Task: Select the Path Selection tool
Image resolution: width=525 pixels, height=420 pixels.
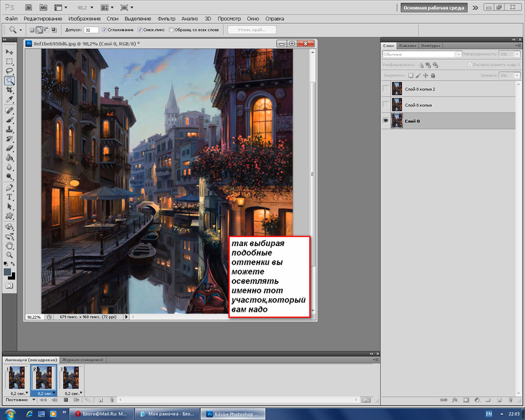Action: [9, 206]
